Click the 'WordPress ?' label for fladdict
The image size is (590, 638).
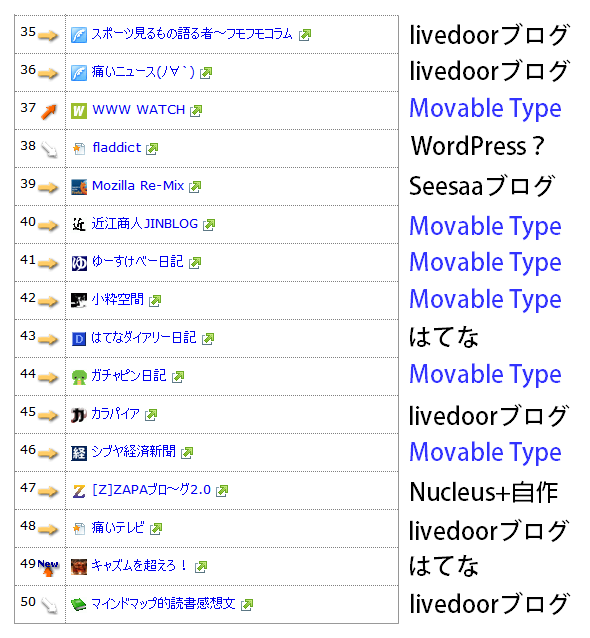click(x=477, y=146)
